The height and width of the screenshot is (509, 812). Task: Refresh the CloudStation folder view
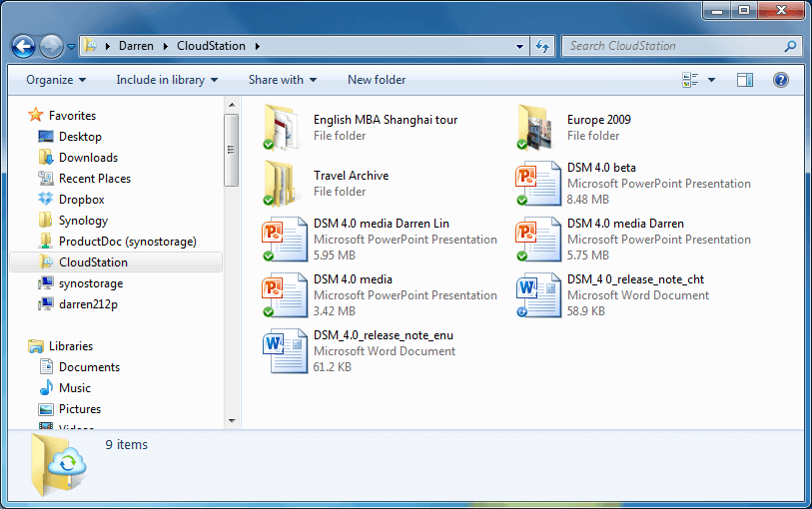click(x=542, y=46)
